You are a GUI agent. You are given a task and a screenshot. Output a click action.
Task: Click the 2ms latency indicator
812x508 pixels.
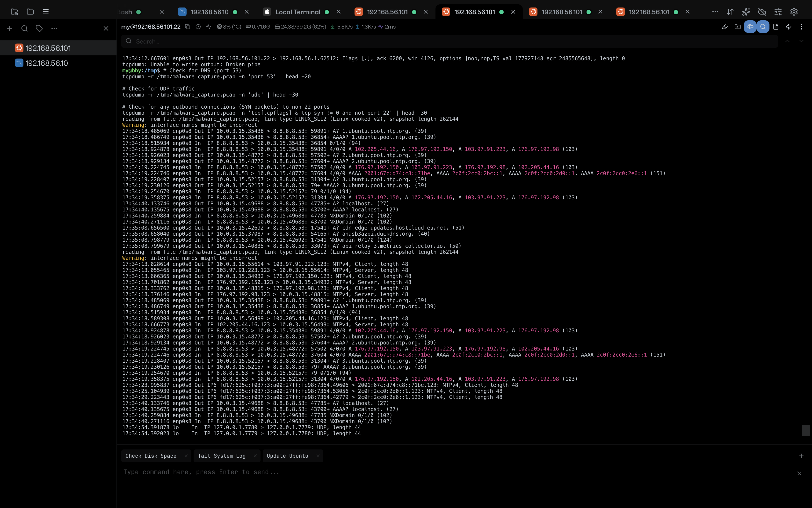click(387, 27)
